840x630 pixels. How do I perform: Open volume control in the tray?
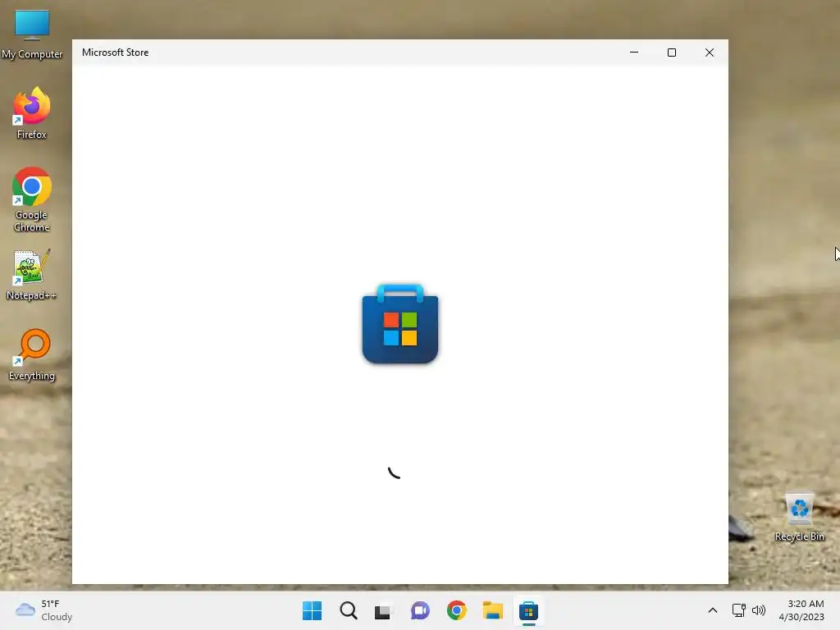759,610
